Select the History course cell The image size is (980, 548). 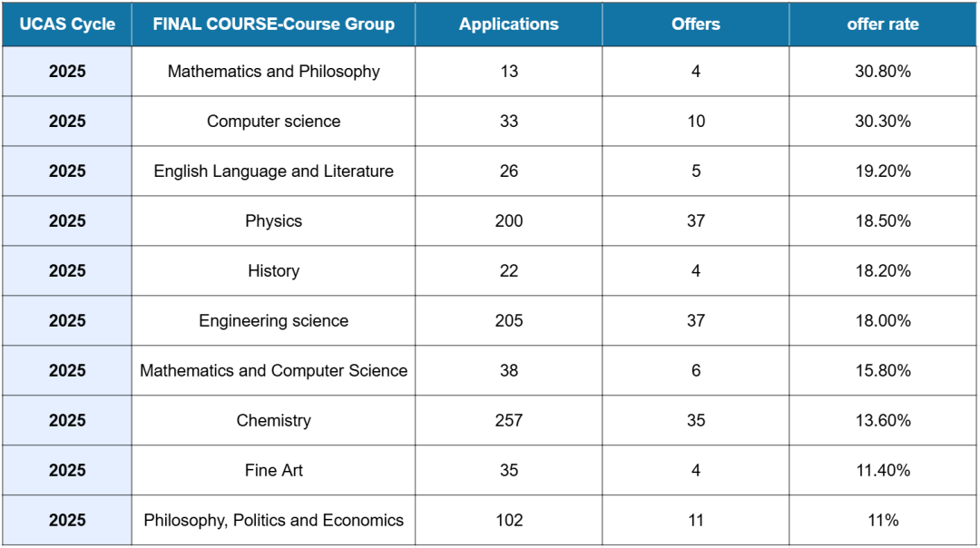[x=273, y=271]
